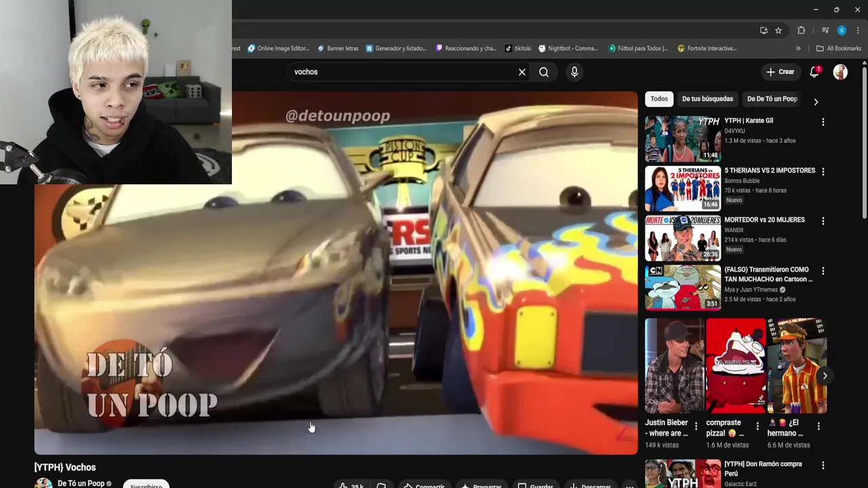Open tikitoki bookmark
Image resolution: width=868 pixels, height=488 pixels.
point(518,48)
